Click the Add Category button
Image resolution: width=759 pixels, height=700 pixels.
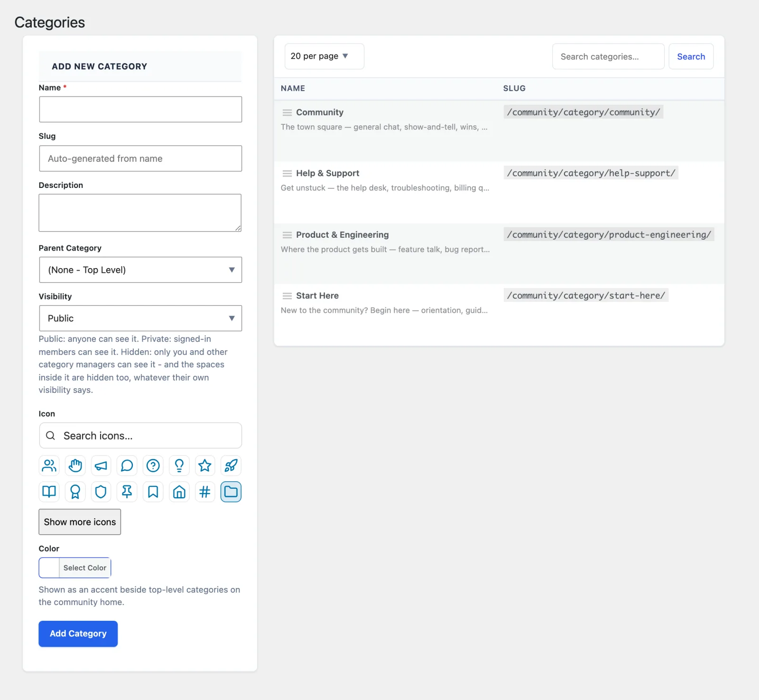coord(78,634)
